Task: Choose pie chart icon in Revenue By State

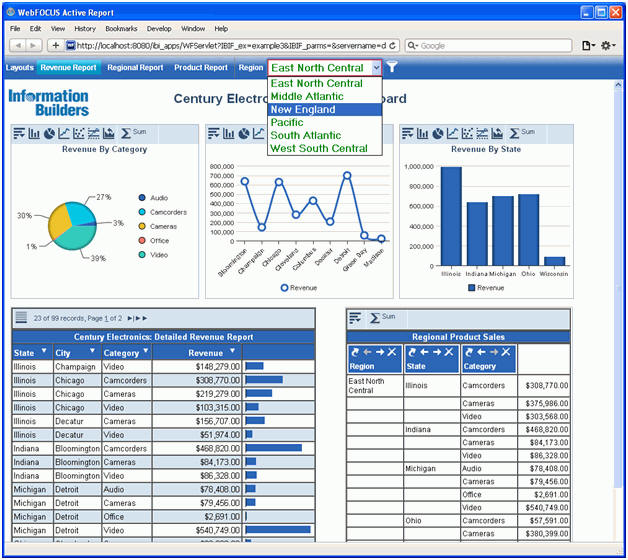Action: tap(438, 133)
